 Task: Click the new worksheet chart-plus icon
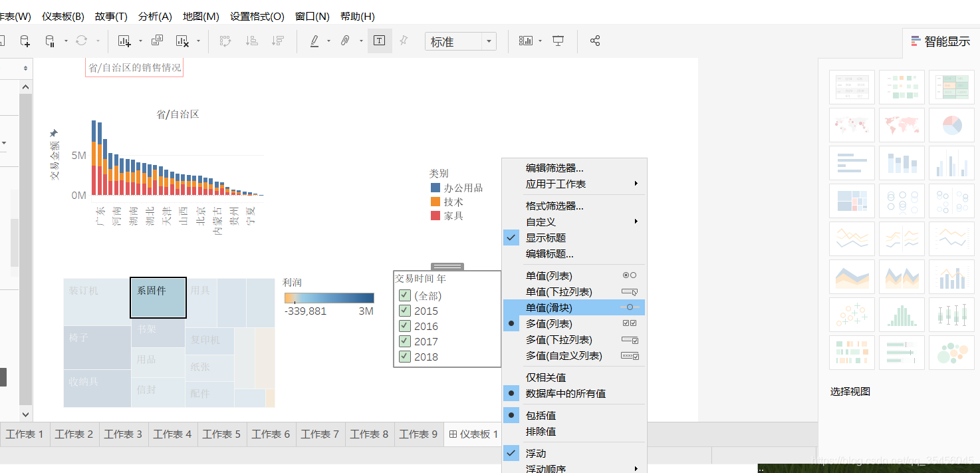click(x=124, y=41)
